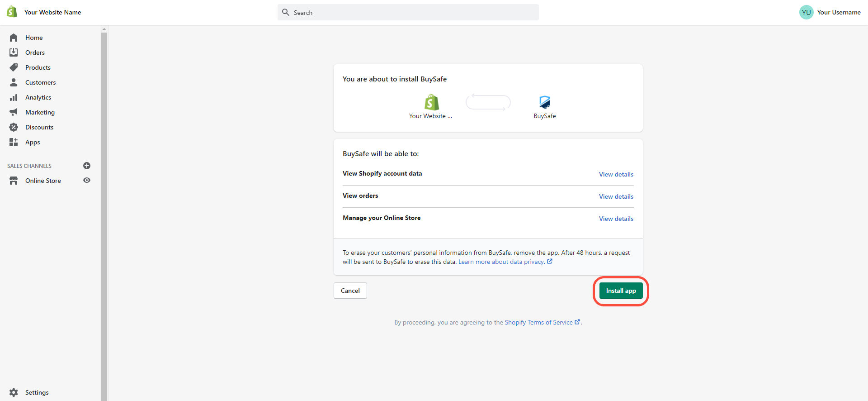
Task: View details for Manage your Online Store
Action: coord(616,219)
